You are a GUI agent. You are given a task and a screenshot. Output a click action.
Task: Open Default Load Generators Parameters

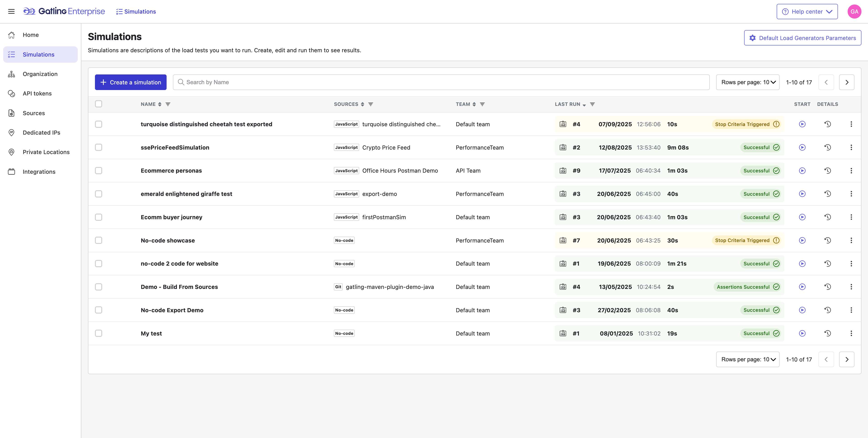(802, 38)
